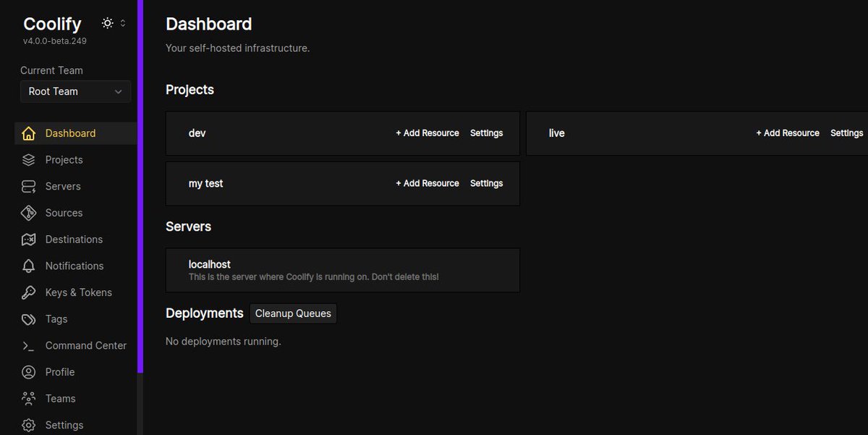Viewport: 868px width, 435px height.
Task: Open Notifications in the sidebar
Action: click(75, 266)
